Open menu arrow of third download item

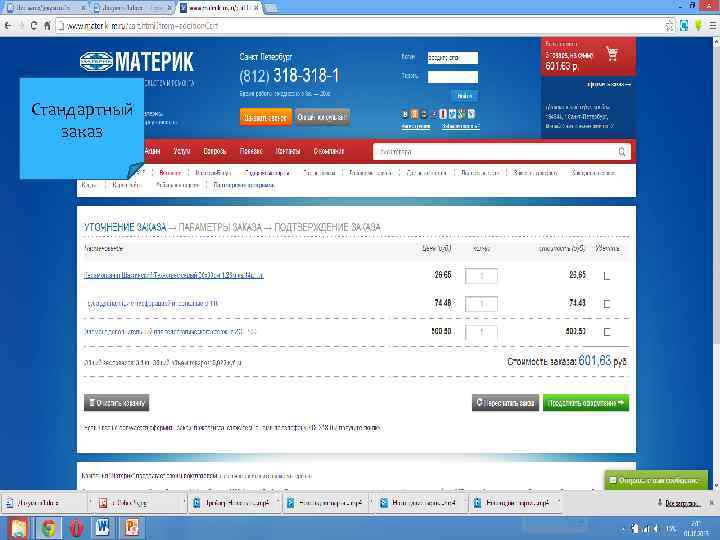point(278,503)
